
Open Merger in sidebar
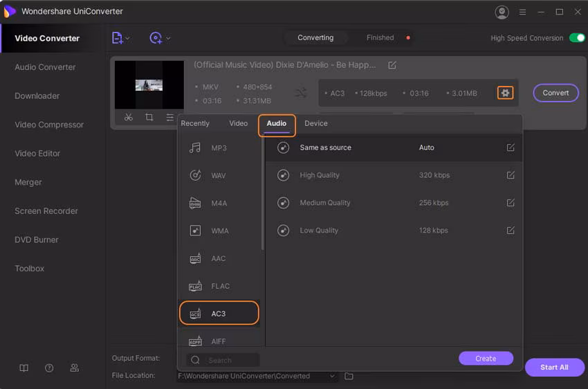click(x=28, y=182)
